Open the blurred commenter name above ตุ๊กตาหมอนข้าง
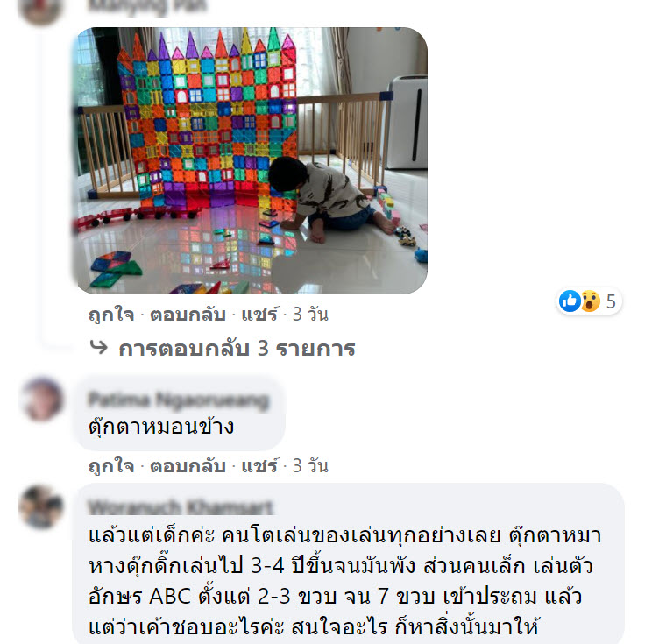 click(x=179, y=400)
